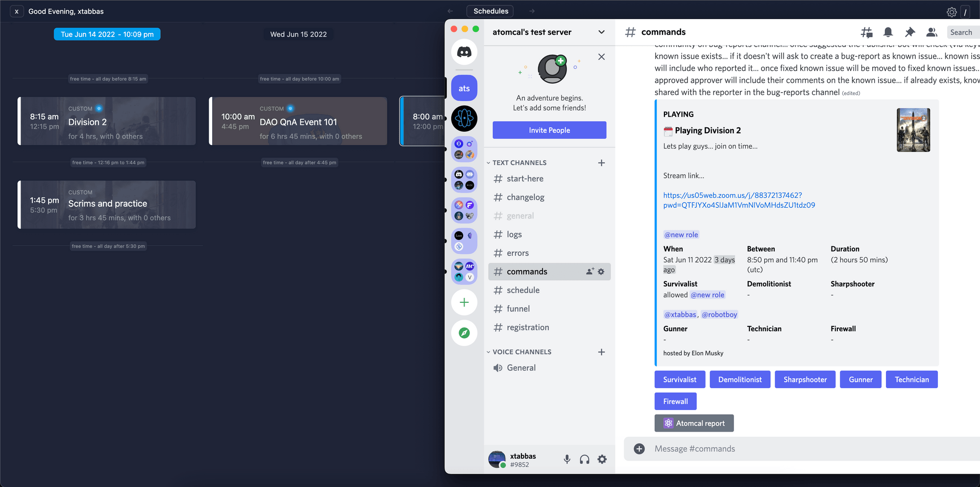Image resolution: width=980 pixels, height=487 pixels.
Task: Click Division 2 game cover thumbnail
Action: (913, 130)
